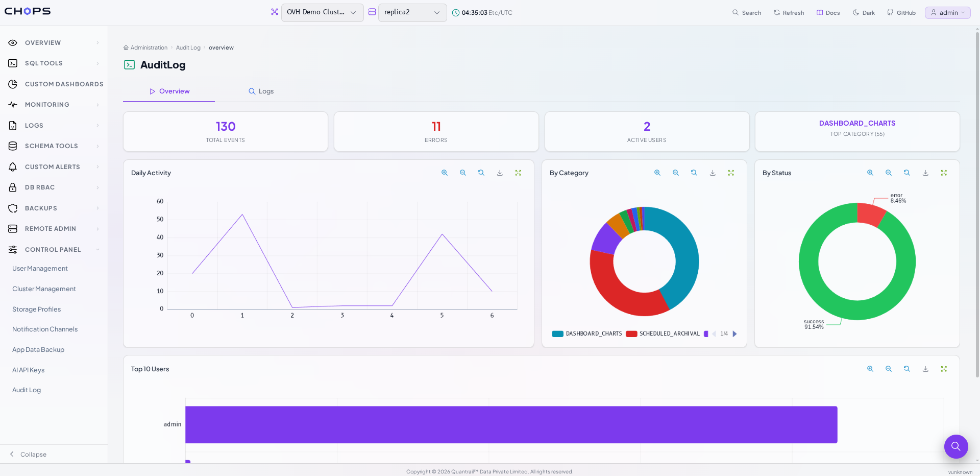Expand the Overview sidebar section

[x=54, y=43]
